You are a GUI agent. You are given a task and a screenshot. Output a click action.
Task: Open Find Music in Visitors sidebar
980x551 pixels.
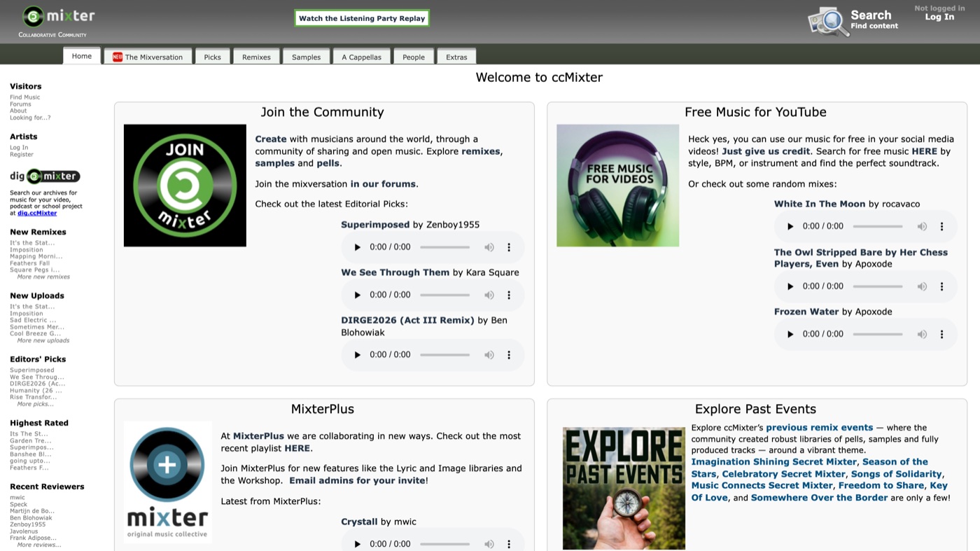coord(24,97)
